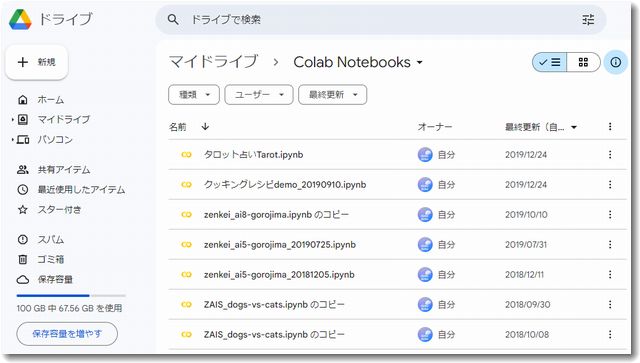Open the more options icon in the column header
Screen dimensions: 640x363
(x=610, y=127)
